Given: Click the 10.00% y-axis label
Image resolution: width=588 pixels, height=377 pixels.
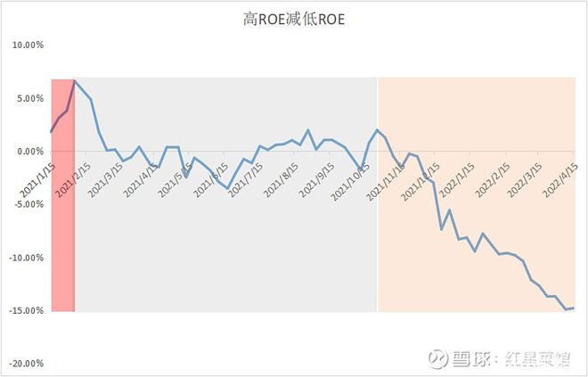Looking at the screenshot, I should [x=29, y=45].
